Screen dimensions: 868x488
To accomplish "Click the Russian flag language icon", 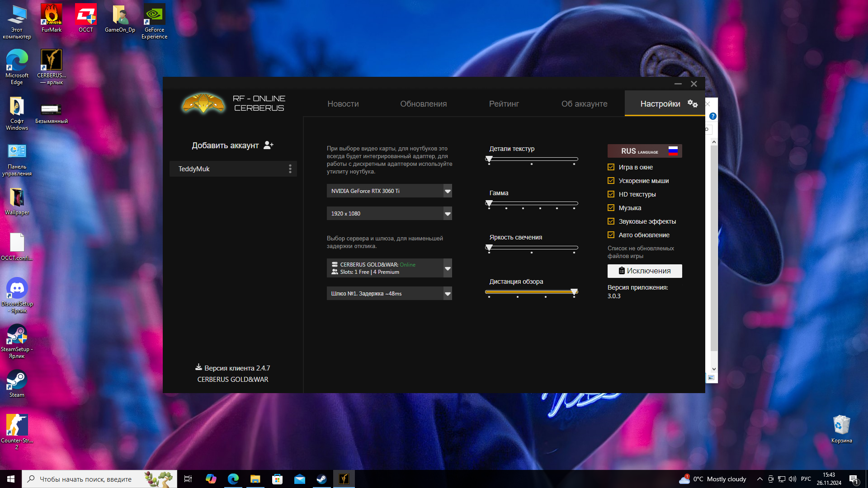I will pyautogui.click(x=673, y=151).
